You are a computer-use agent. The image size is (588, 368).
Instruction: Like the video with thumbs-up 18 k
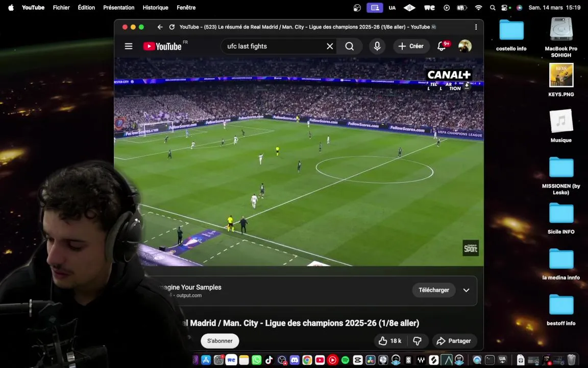click(x=390, y=340)
